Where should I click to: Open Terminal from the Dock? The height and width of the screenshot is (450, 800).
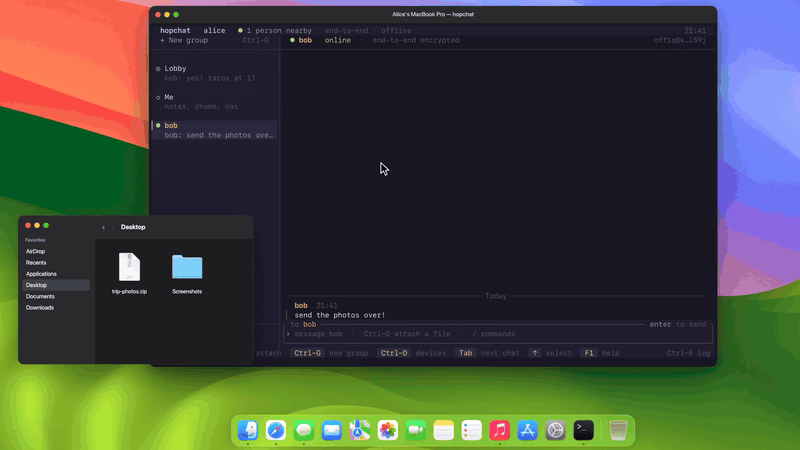point(584,430)
